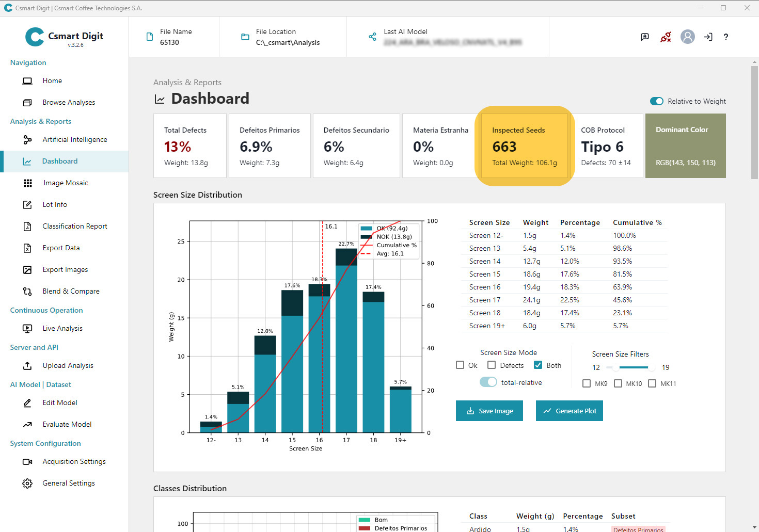Viewport: 759px width, 532px height.
Task: Open the user profile avatar icon
Action: tap(687, 37)
